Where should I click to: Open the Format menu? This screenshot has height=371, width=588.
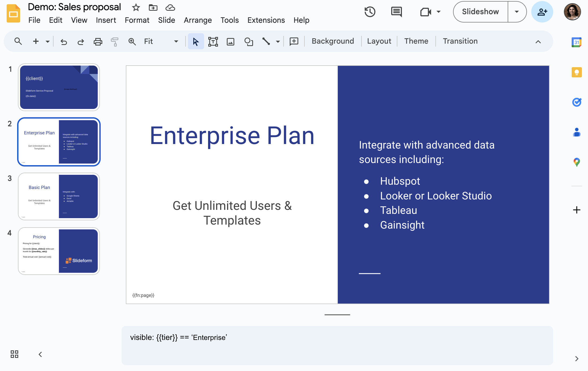[137, 20]
